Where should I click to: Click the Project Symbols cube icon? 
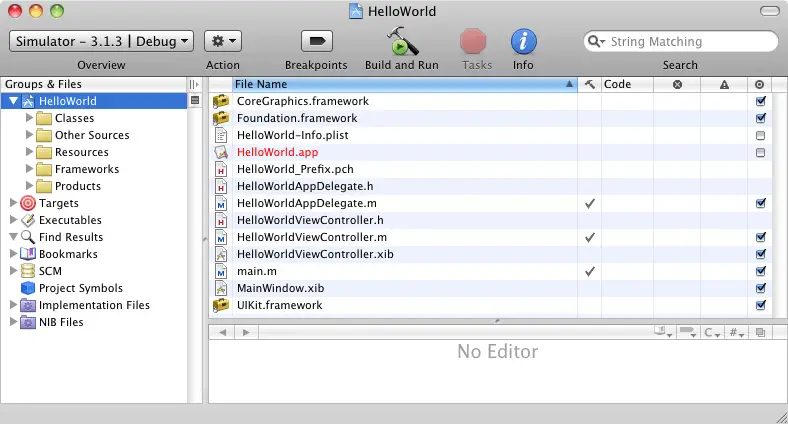point(28,288)
